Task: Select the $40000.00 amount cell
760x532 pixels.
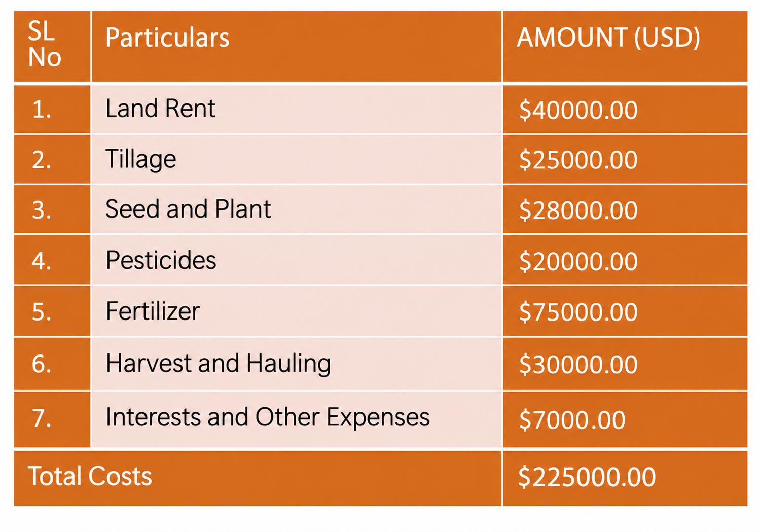Action: (625, 110)
